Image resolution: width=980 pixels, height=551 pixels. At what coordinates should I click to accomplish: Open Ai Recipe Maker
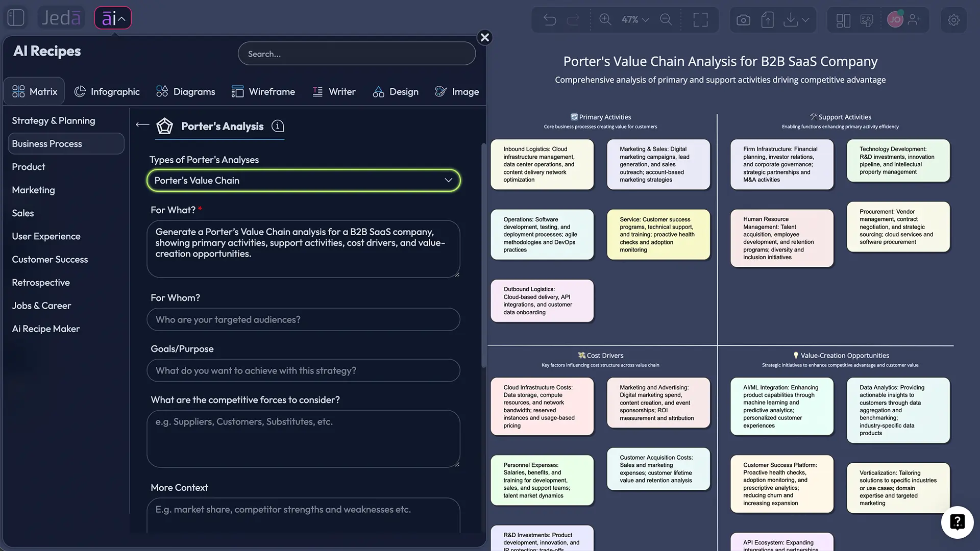[x=46, y=329]
